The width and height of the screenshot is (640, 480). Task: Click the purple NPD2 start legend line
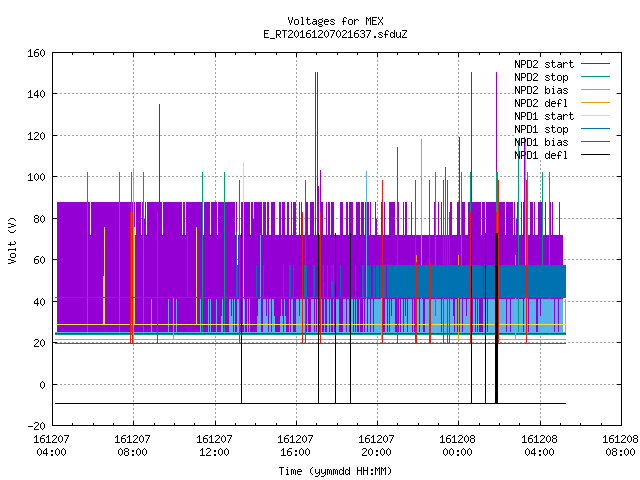[595, 64]
